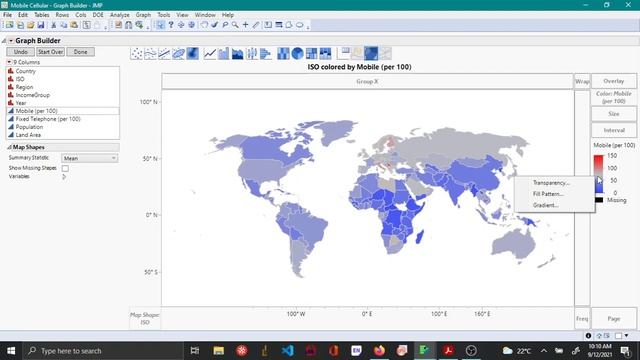Select the Heatmap element icon
640x360 pixels.
pos(283,53)
